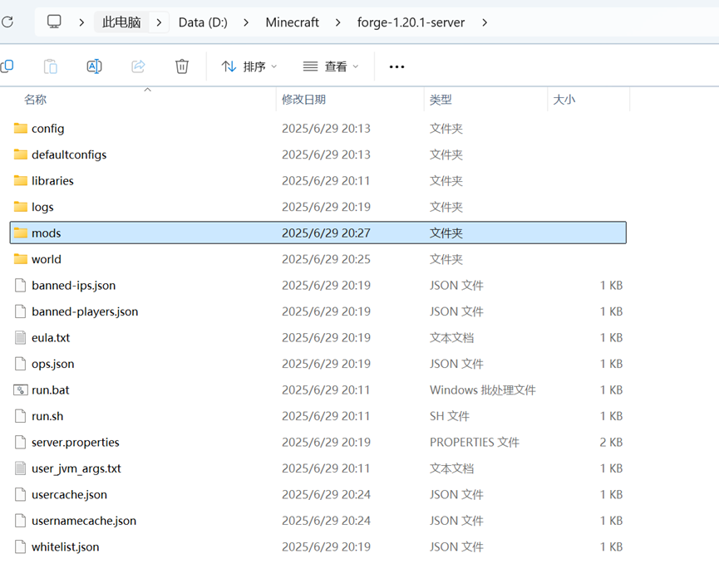
Task: Select the file name eula.txt
Action: pos(51,338)
